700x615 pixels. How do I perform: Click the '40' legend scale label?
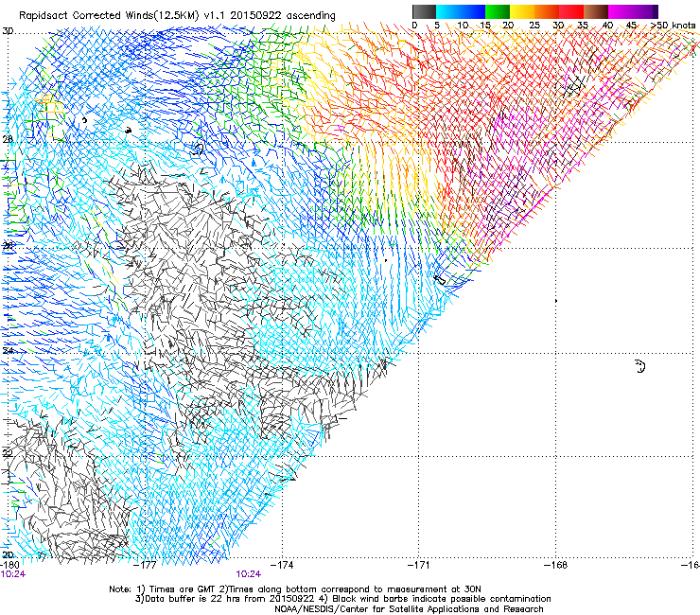[x=607, y=25]
